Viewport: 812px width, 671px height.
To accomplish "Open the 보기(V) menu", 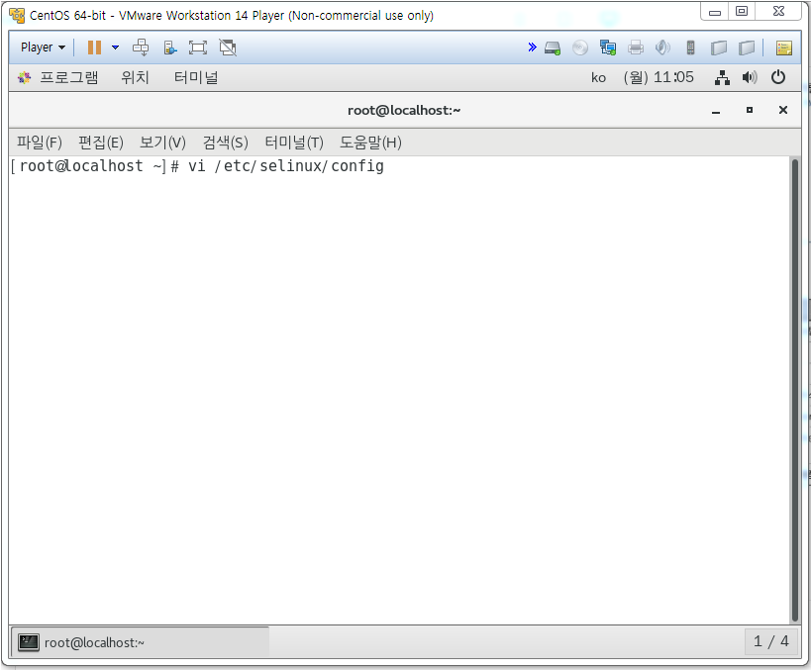I will coord(162,143).
